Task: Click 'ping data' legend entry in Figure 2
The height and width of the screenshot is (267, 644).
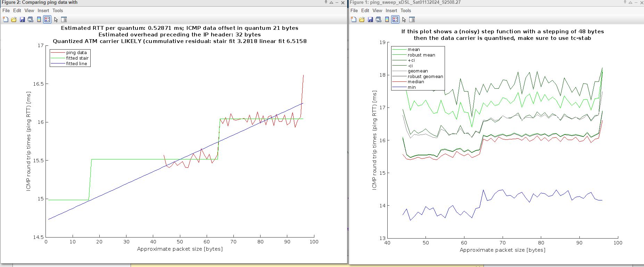Action: tap(76, 53)
